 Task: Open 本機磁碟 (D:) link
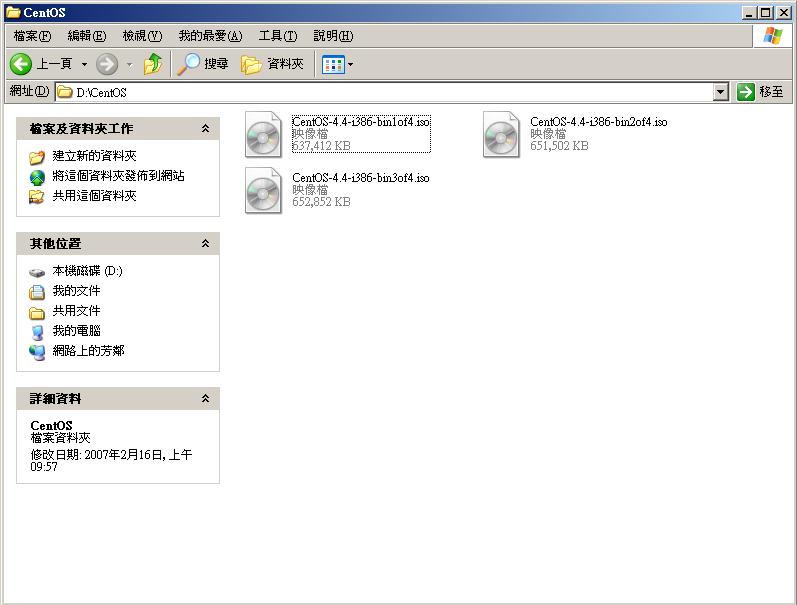pos(87,271)
